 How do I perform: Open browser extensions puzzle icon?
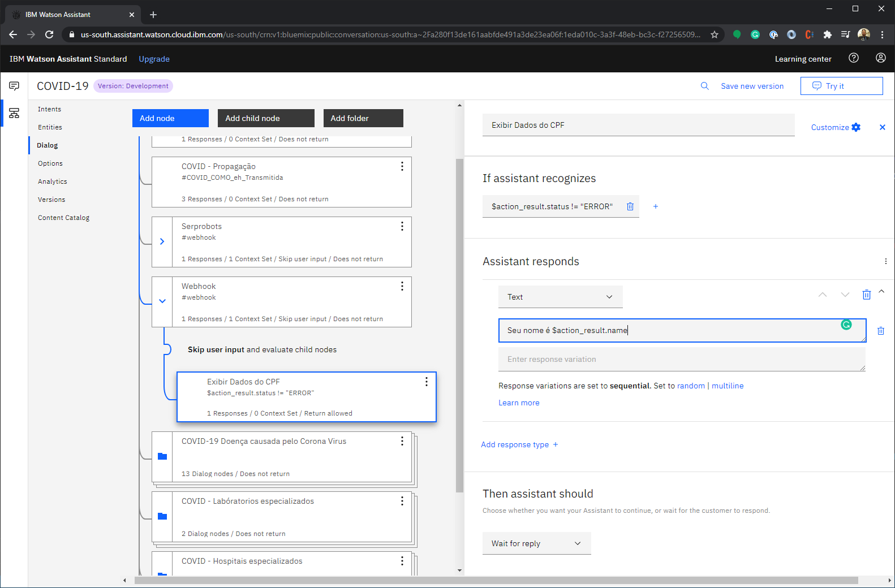tap(827, 34)
